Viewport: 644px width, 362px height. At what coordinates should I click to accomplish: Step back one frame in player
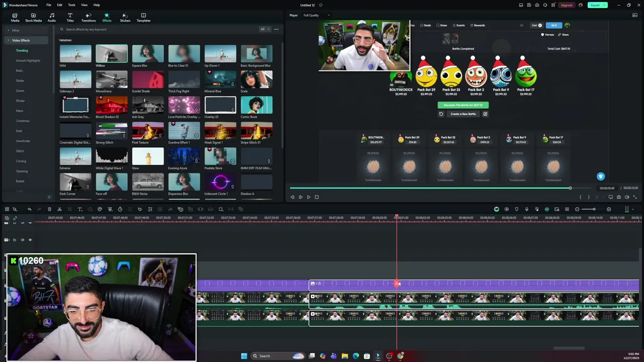click(292, 197)
